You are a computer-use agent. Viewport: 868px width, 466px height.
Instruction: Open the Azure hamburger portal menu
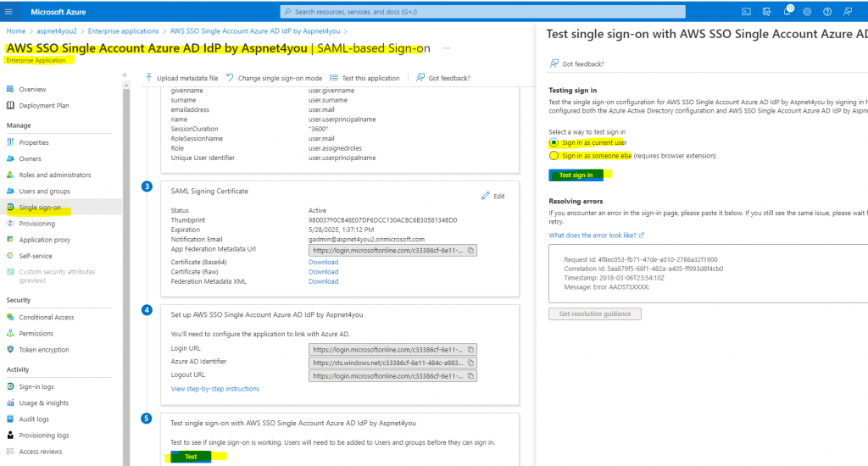click(8, 12)
